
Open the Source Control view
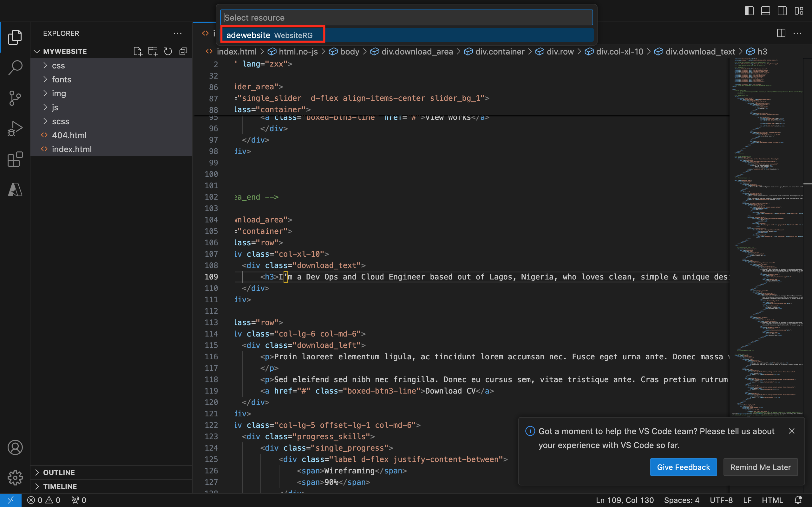point(15,98)
